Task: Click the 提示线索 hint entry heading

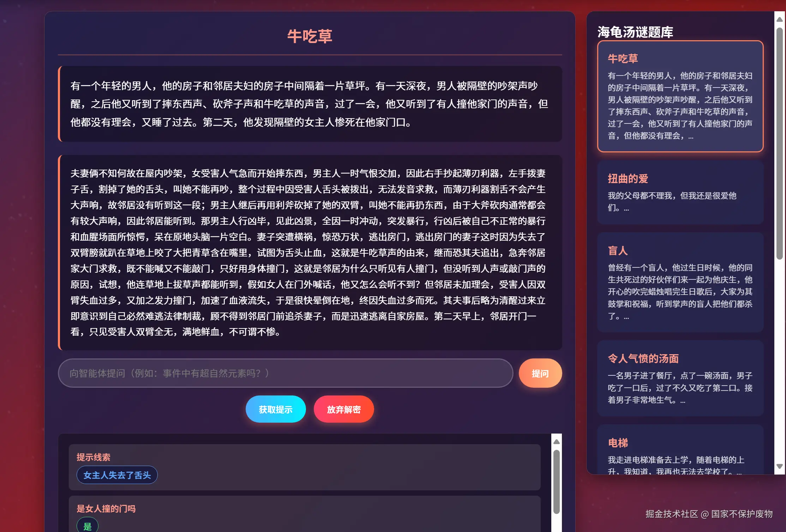Action: [x=94, y=457]
